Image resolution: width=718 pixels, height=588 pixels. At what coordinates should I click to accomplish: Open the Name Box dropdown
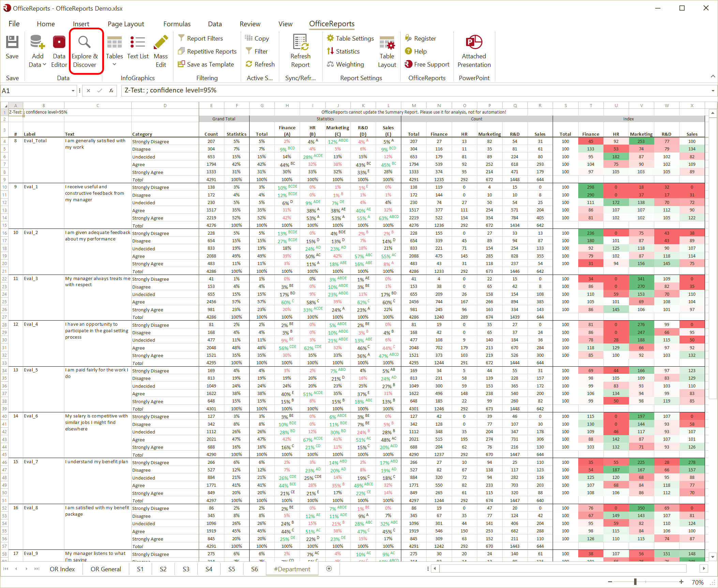73,90
